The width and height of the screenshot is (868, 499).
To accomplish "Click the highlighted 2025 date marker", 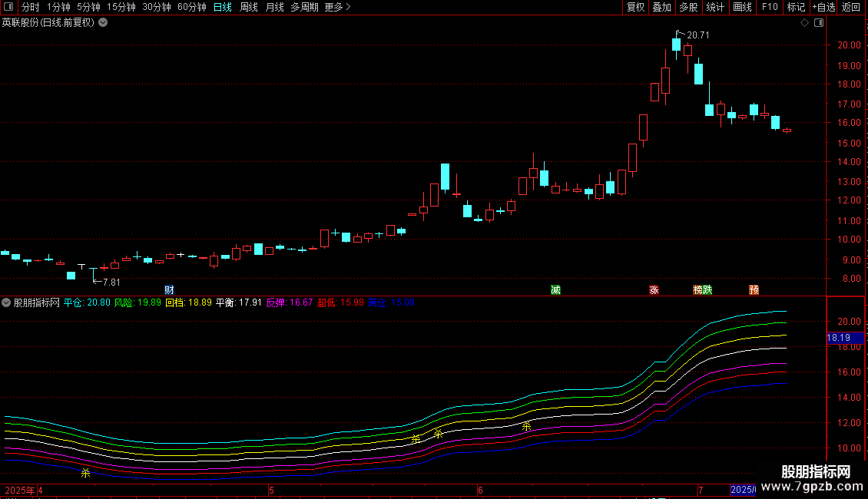I will click(743, 490).
